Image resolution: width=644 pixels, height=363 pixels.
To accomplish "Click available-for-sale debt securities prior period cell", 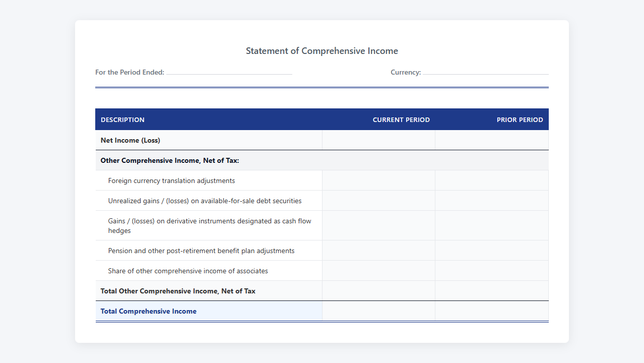I will click(492, 201).
